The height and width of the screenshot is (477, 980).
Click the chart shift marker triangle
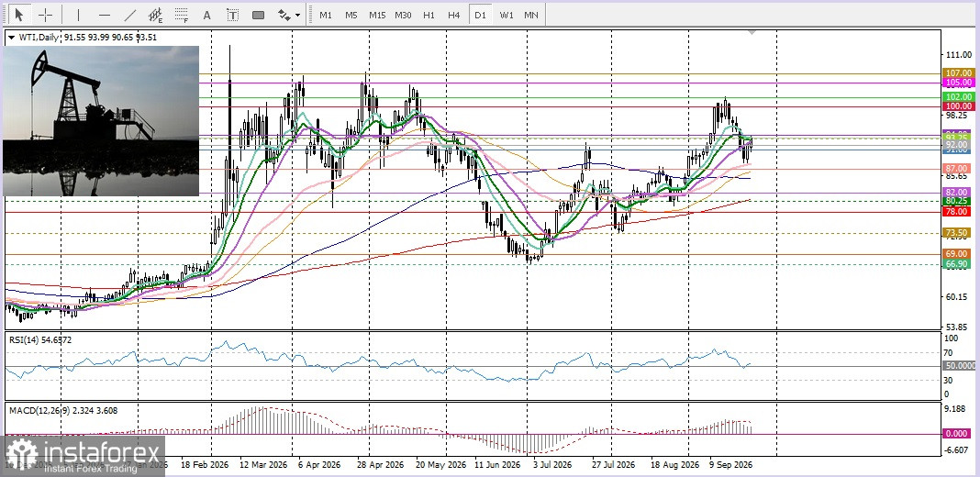pos(752,32)
